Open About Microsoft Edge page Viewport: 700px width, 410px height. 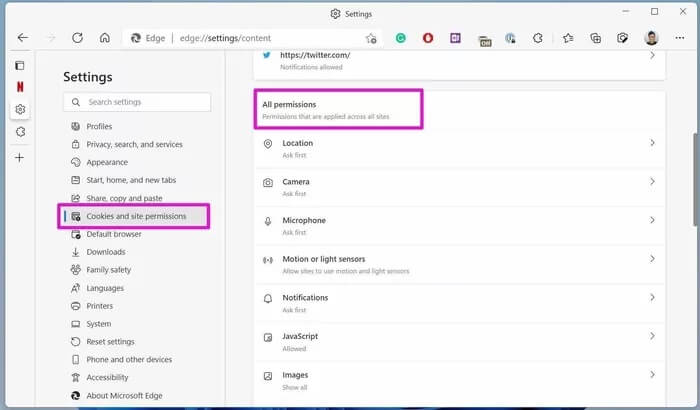128,396
